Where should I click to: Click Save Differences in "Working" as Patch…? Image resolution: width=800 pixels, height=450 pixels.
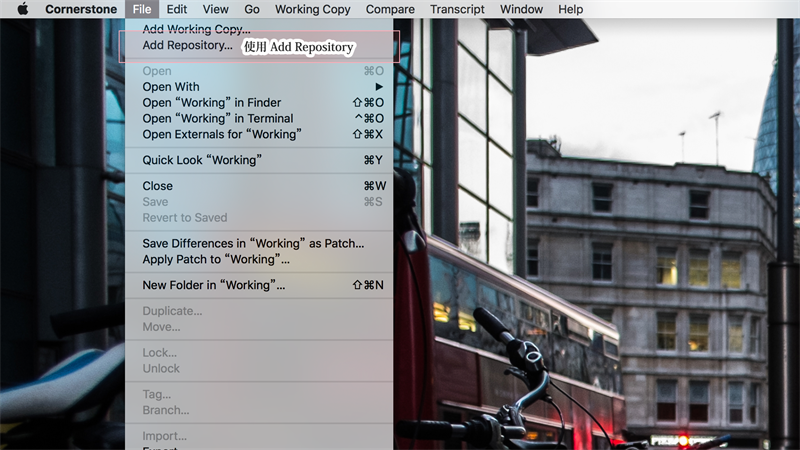click(253, 244)
